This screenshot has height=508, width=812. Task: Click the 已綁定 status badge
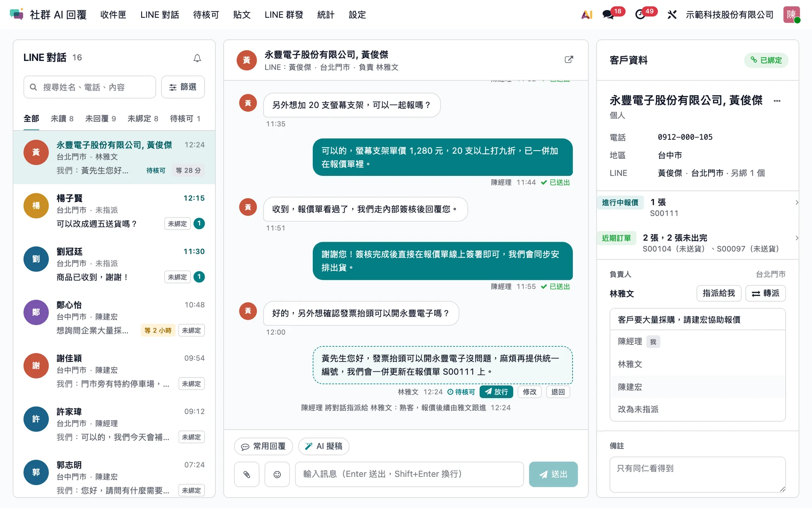[766, 60]
